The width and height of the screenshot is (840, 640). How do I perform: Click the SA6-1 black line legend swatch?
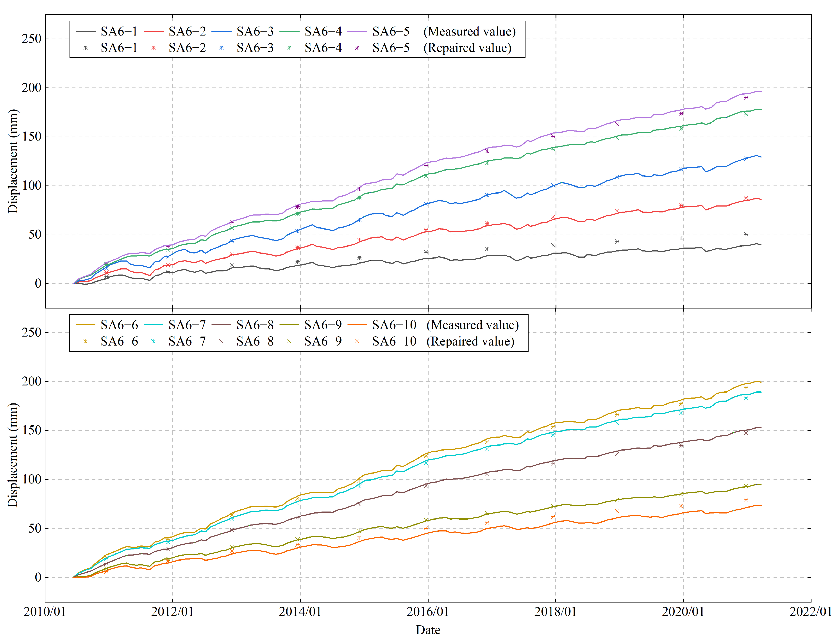pos(85,31)
